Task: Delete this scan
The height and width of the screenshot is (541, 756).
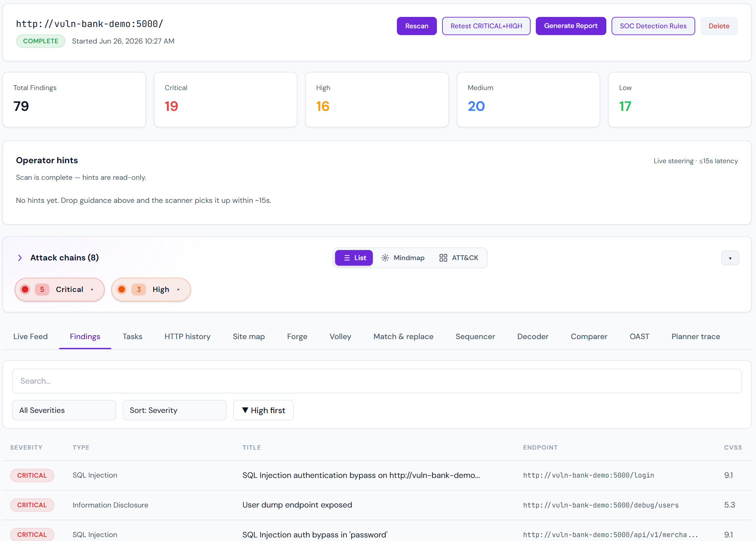Action: 719,26
